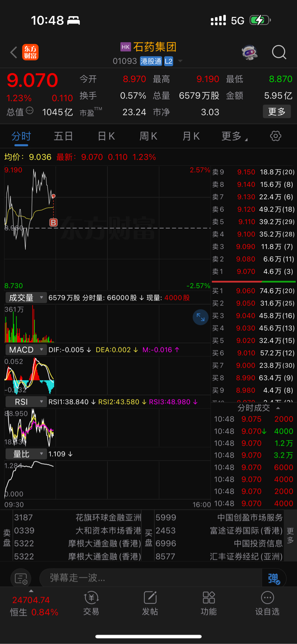Screen dimensions: 297x644
Task: Tap the volume bar chart
Action: (x=107, y=324)
